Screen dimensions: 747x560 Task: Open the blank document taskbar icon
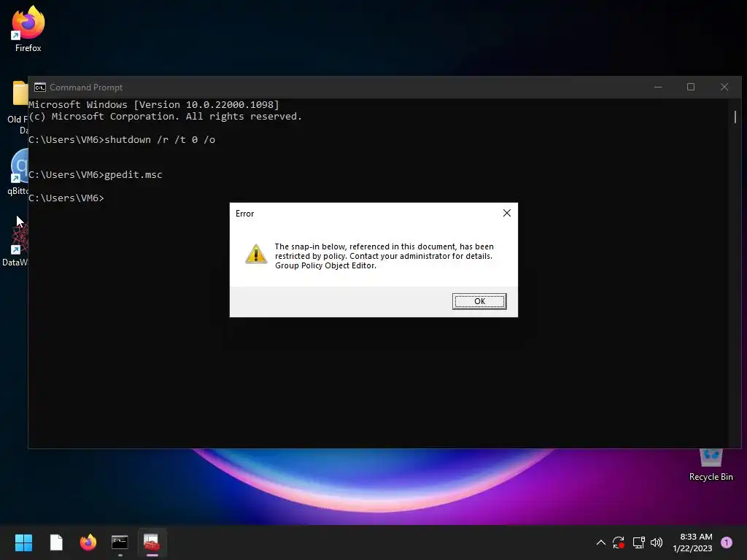point(56,542)
